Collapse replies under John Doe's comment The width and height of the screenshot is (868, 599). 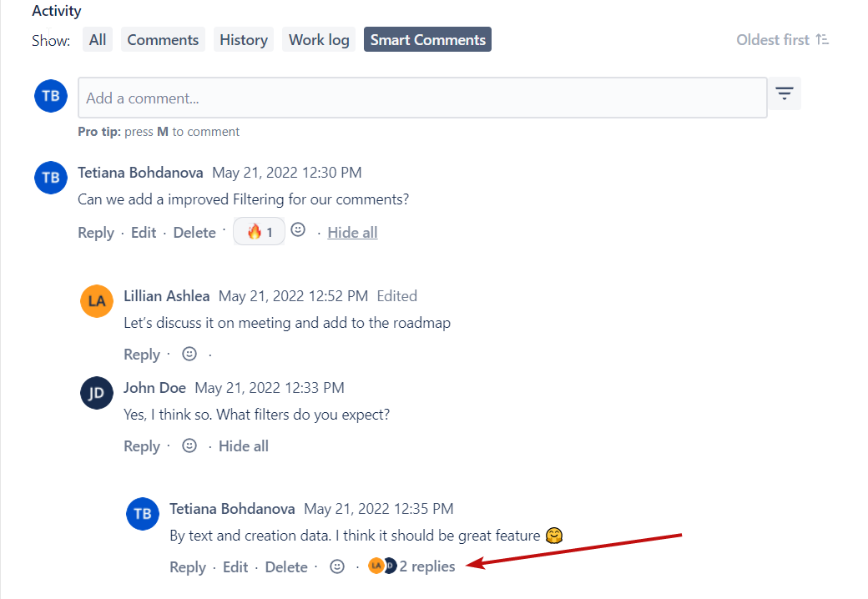tap(243, 446)
